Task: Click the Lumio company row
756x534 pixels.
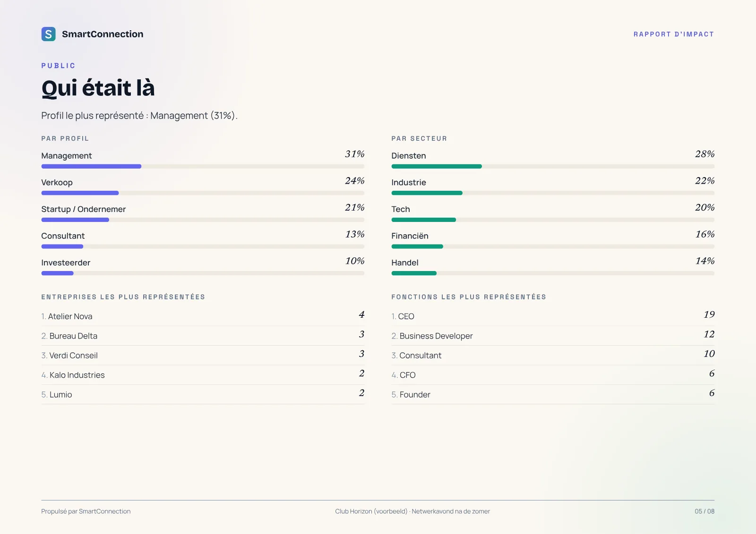Action: pos(203,394)
